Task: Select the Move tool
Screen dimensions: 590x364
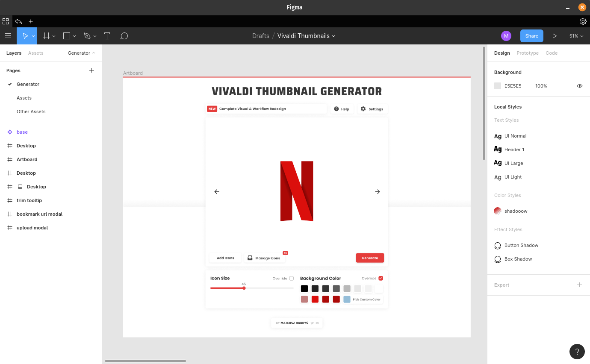Action: [x=24, y=36]
